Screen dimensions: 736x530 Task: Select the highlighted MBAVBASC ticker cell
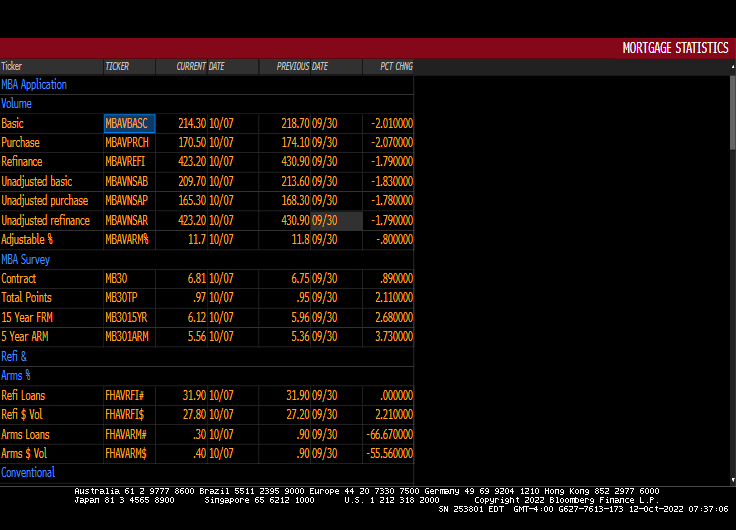[129, 123]
